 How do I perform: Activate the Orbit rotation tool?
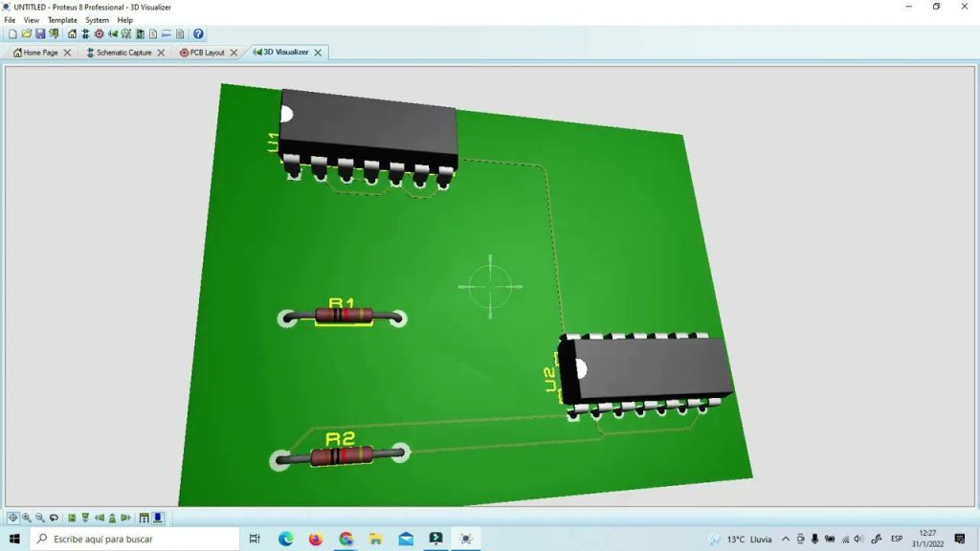[55, 518]
